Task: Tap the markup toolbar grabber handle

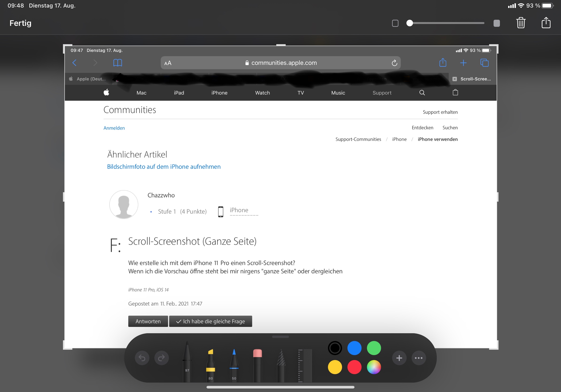Action: click(x=280, y=337)
